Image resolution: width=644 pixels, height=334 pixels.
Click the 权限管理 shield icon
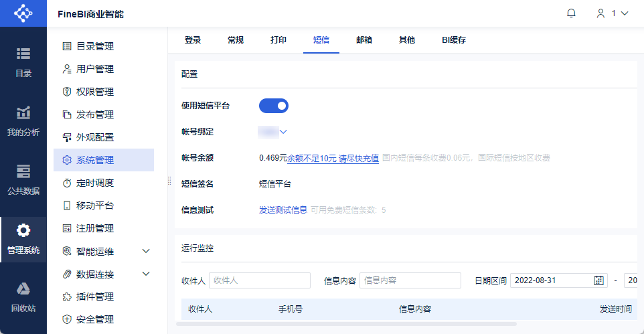click(x=67, y=92)
